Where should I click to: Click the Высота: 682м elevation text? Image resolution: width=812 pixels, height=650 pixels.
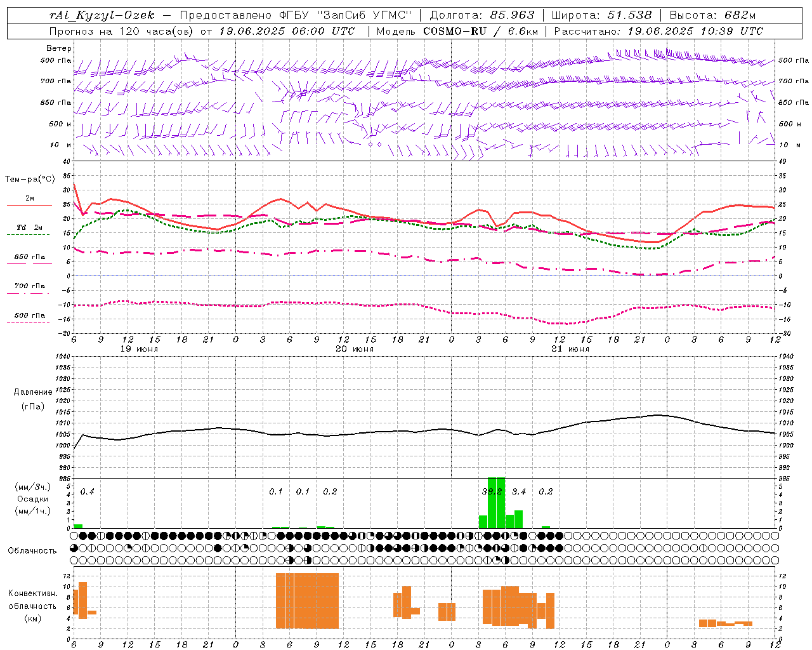point(712,15)
